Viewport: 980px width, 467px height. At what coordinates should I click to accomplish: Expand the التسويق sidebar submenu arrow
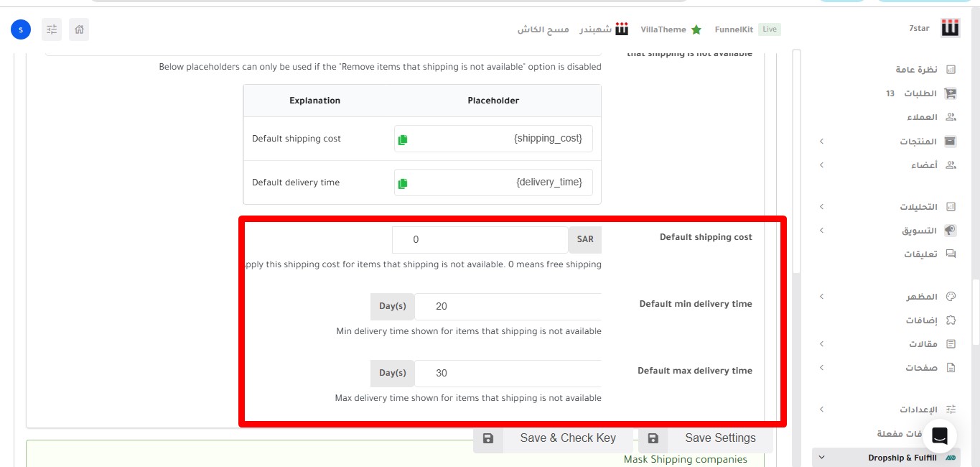click(822, 231)
